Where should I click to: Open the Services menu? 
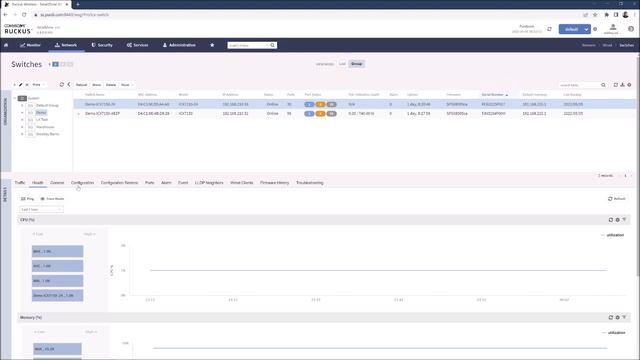(x=137, y=45)
